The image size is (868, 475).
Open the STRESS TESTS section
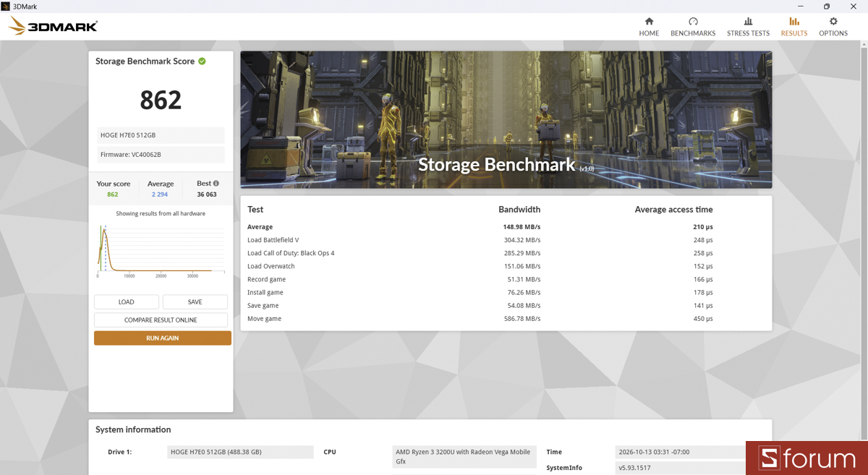pyautogui.click(x=748, y=27)
